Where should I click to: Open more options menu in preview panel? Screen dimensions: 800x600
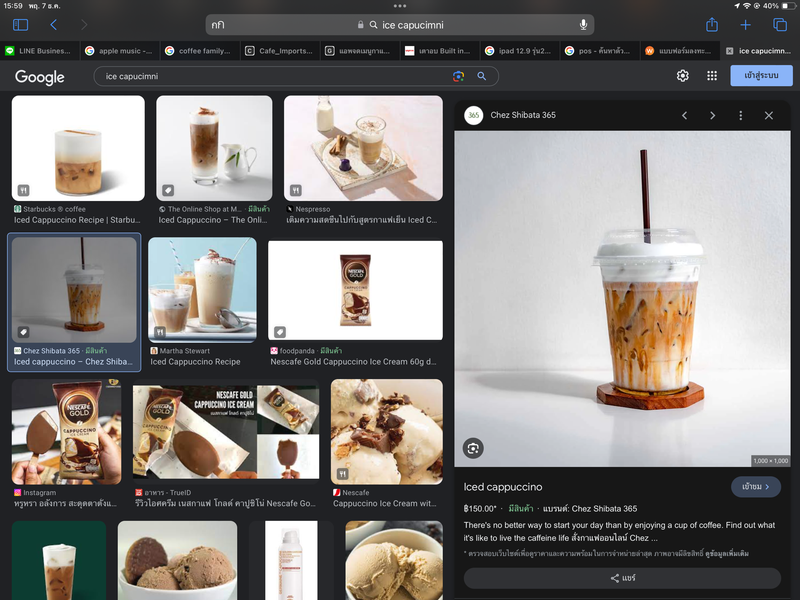pos(740,116)
